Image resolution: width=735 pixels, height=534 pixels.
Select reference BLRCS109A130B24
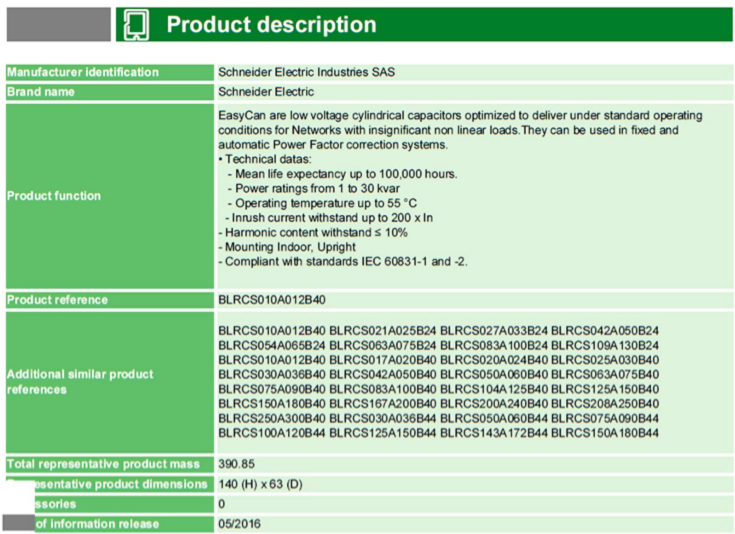pos(605,346)
